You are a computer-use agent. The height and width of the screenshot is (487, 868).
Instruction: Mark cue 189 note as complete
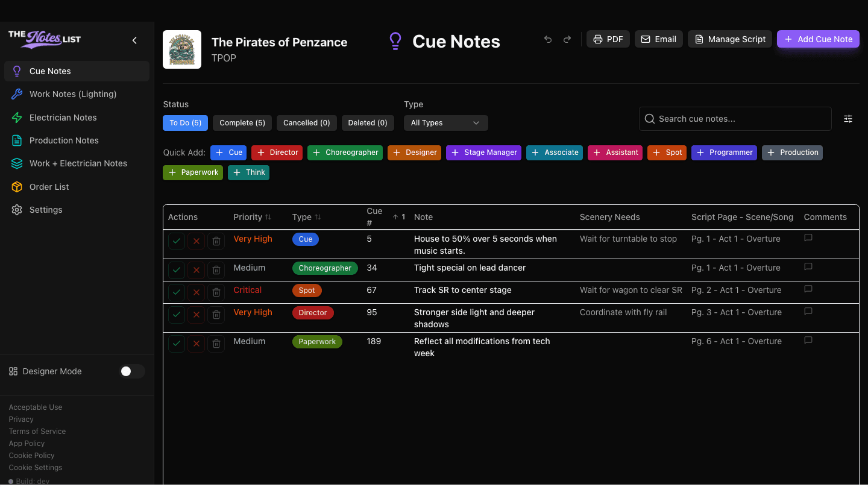click(177, 344)
